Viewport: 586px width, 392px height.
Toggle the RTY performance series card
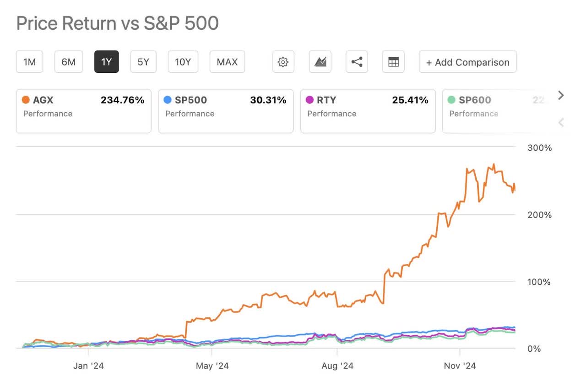[368, 111]
